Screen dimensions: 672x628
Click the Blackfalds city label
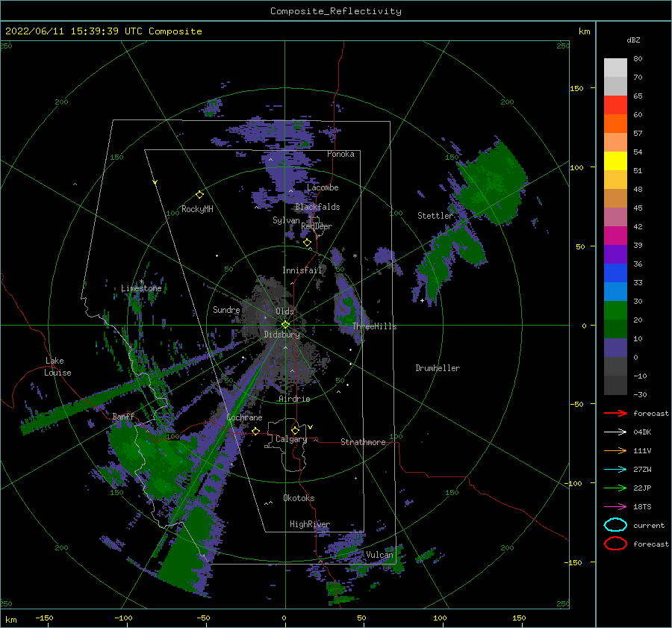coord(317,207)
